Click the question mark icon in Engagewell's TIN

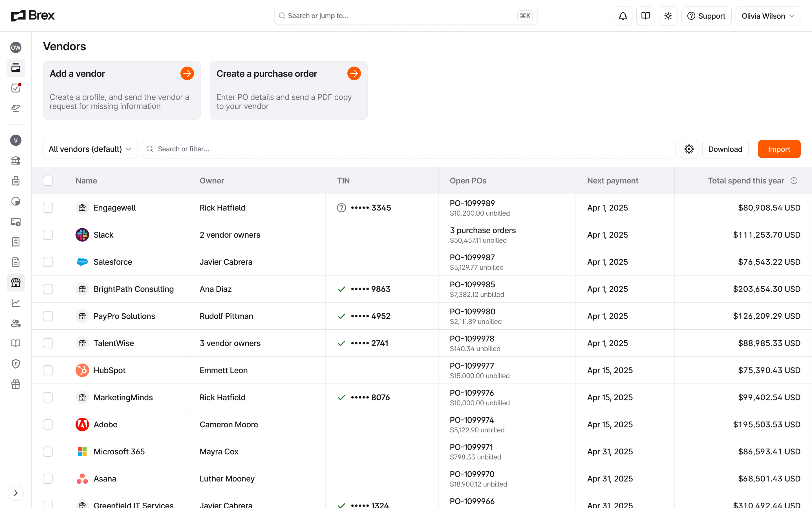(x=341, y=208)
